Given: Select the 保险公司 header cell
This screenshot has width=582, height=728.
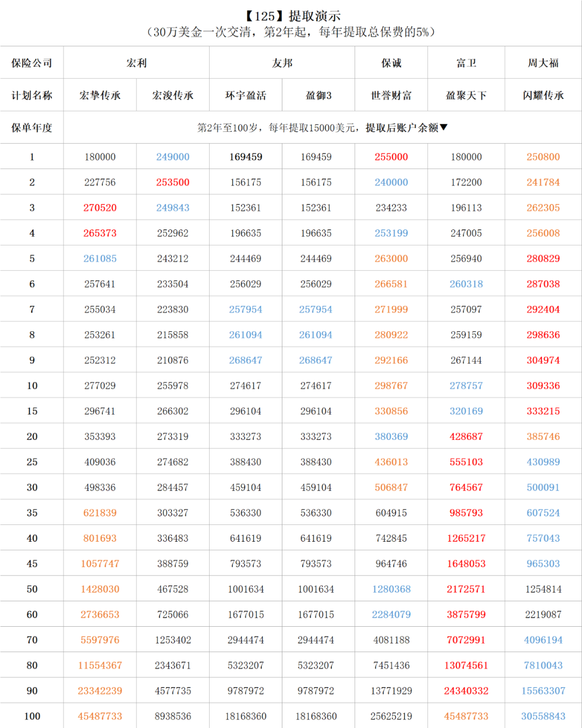Looking at the screenshot, I should pos(32,63).
